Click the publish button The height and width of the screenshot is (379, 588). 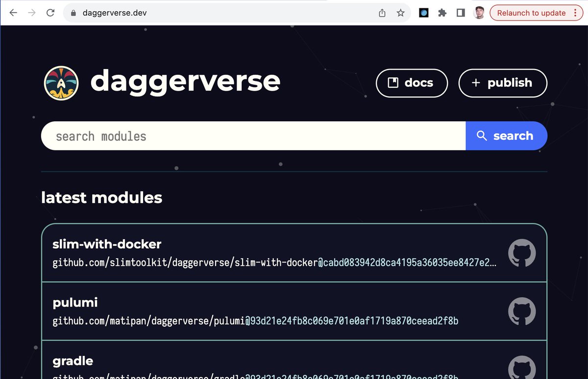[503, 83]
